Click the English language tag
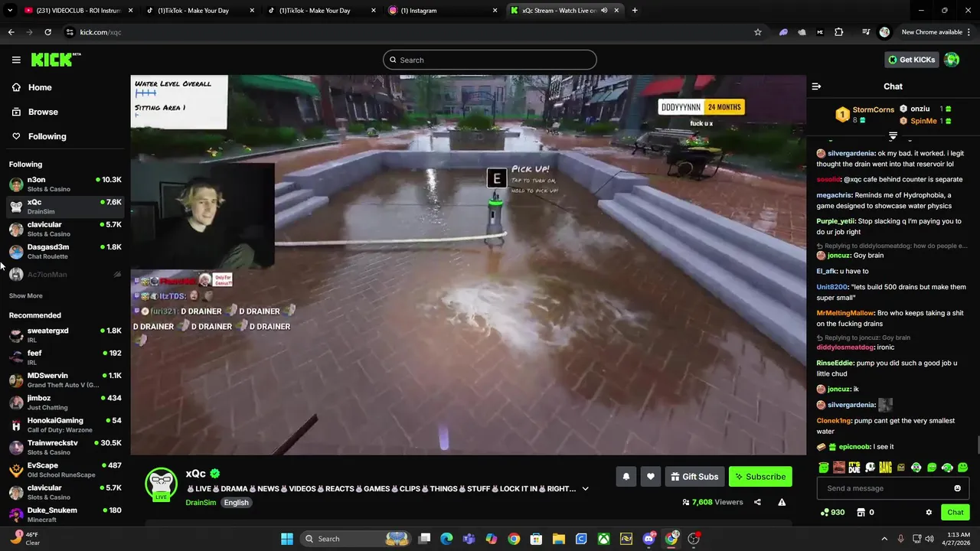 (x=236, y=503)
